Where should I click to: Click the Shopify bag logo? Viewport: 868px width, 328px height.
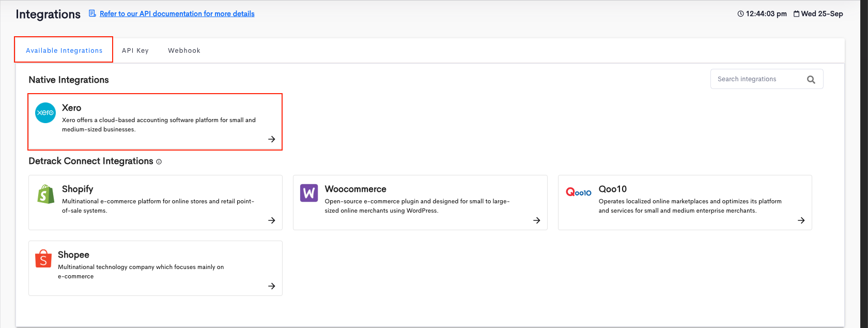pos(45,194)
